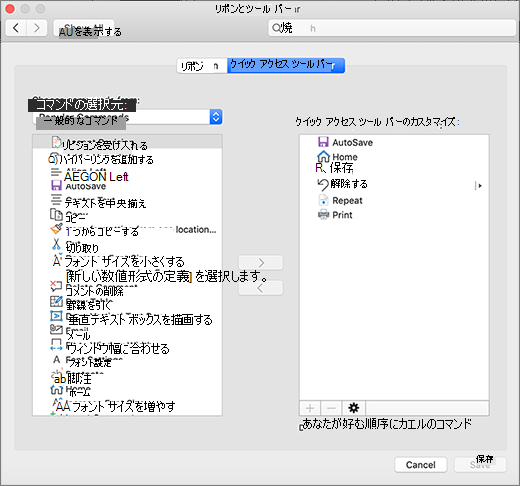520x486 pixels.
Task: Select the 脚注 footnote icon
Action: click(60, 378)
